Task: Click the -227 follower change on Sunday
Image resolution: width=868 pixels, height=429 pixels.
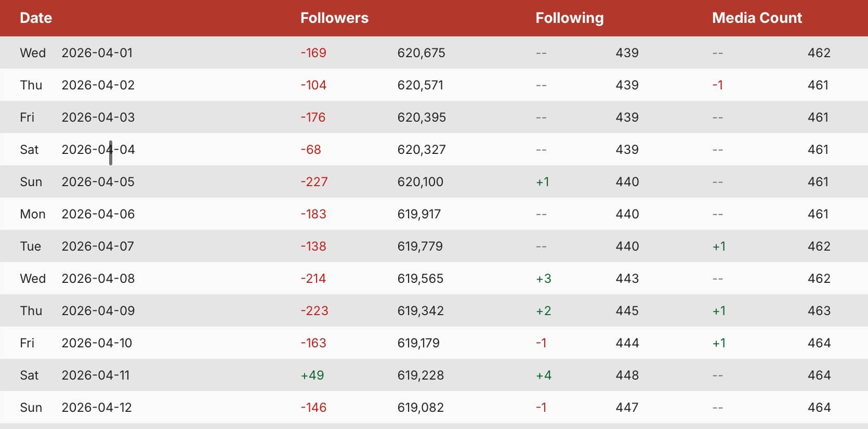Action: click(x=314, y=182)
